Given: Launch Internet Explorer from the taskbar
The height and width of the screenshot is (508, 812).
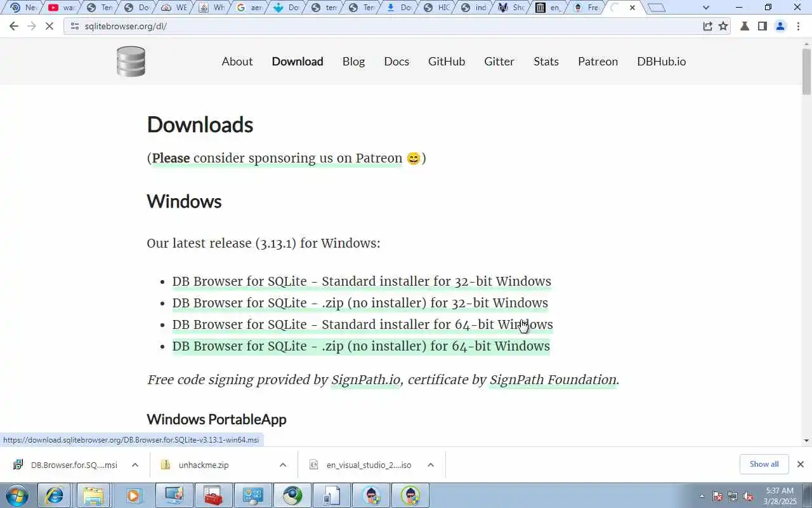Looking at the screenshot, I should pos(54,495).
